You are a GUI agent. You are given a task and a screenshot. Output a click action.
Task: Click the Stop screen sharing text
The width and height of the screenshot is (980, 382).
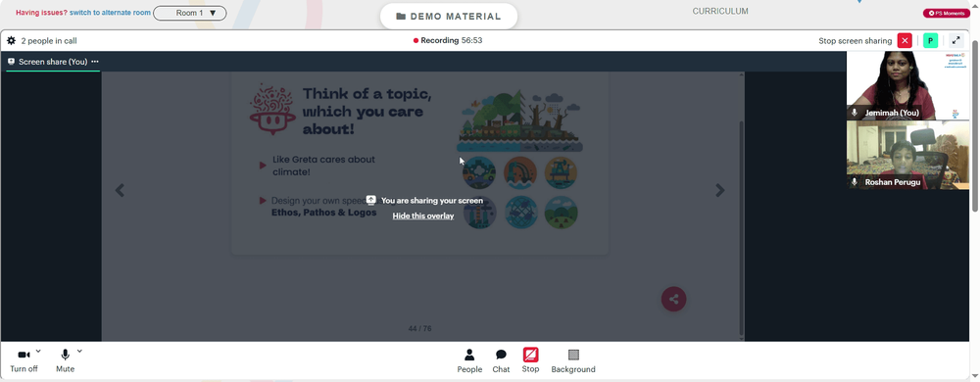pos(855,40)
